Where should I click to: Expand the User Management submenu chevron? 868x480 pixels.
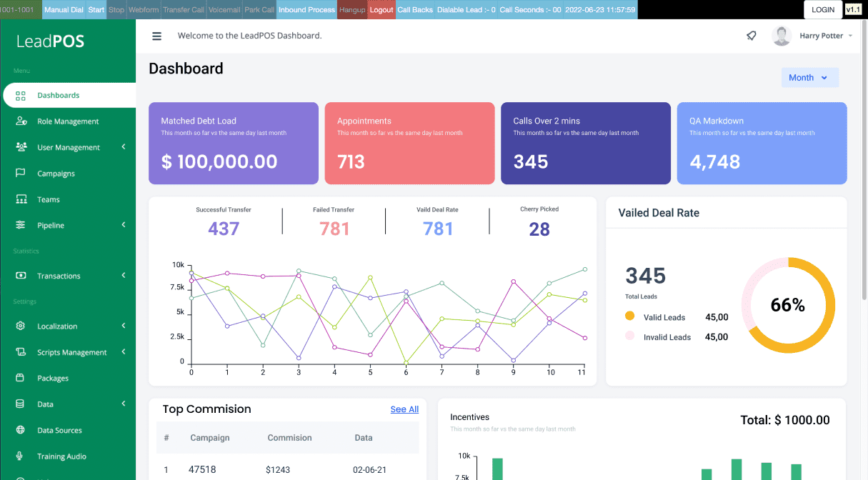tap(124, 147)
